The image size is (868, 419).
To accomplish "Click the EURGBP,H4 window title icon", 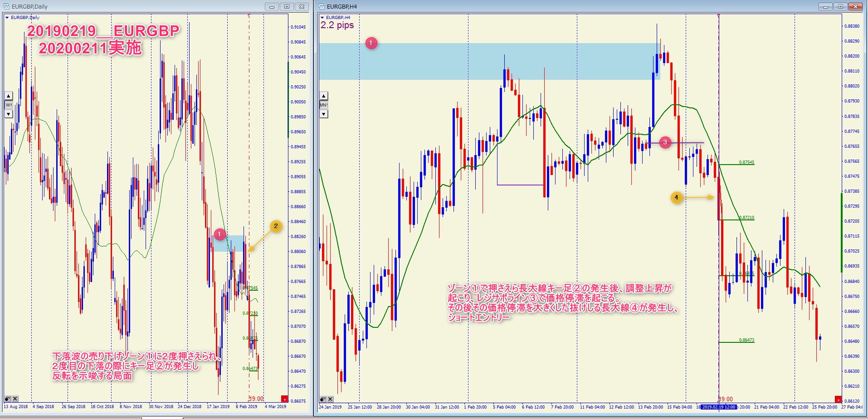I will click(x=322, y=6).
